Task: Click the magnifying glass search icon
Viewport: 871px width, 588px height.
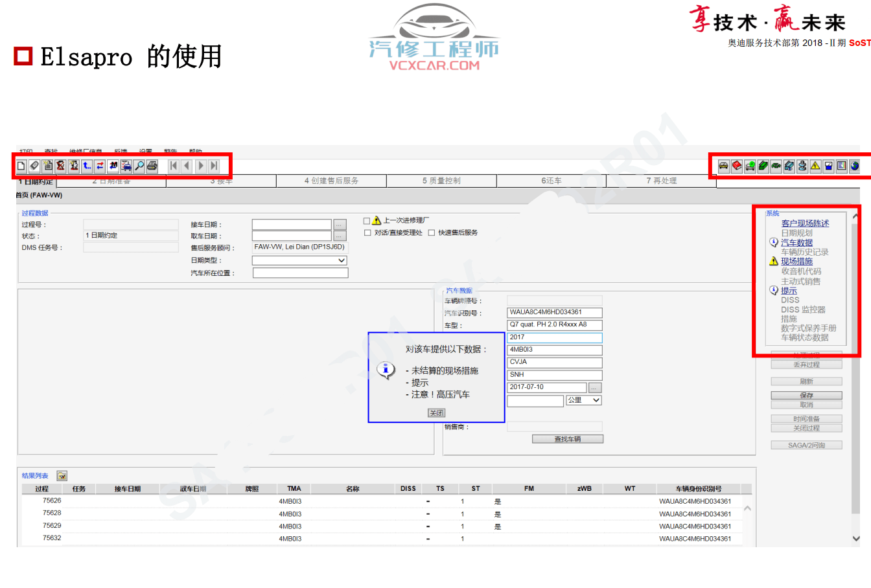Action: click(x=139, y=166)
